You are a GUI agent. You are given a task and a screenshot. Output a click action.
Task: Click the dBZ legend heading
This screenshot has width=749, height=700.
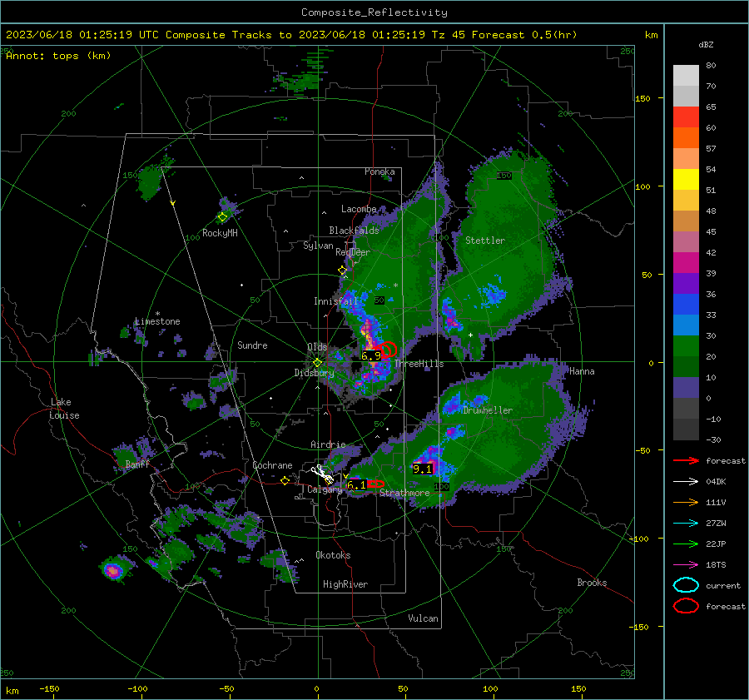click(706, 44)
